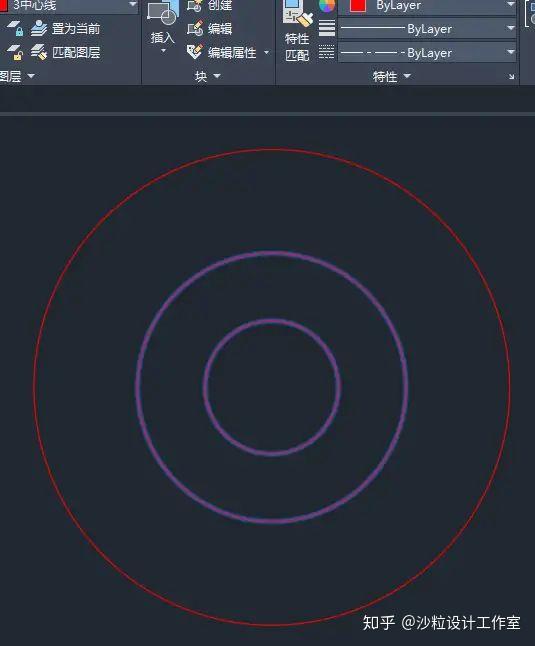Open the block Edit tool

[x=195, y=28]
